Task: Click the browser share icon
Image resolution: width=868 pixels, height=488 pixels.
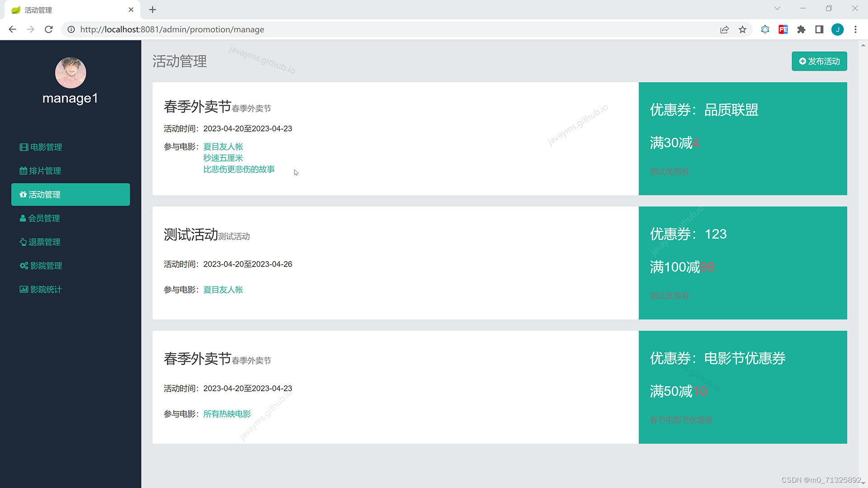Action: pyautogui.click(x=725, y=29)
